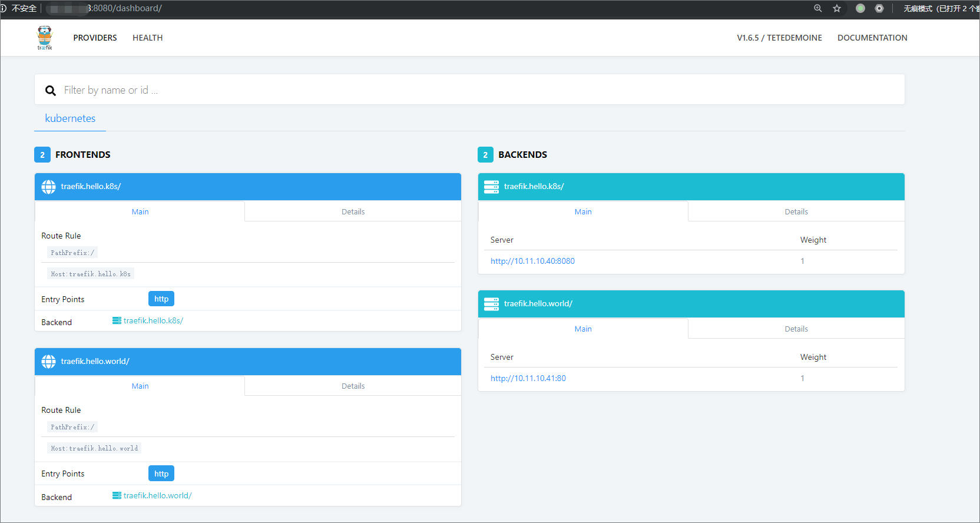
Task: Follow the traefik.hello.k8s/ backend link
Action: [x=153, y=320]
